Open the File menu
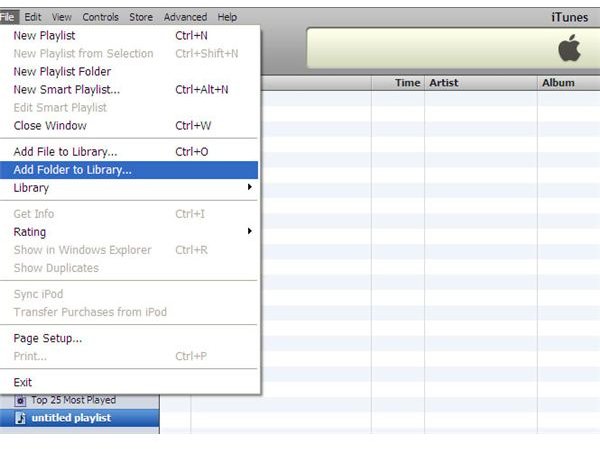The image size is (600, 449). (x=8, y=17)
